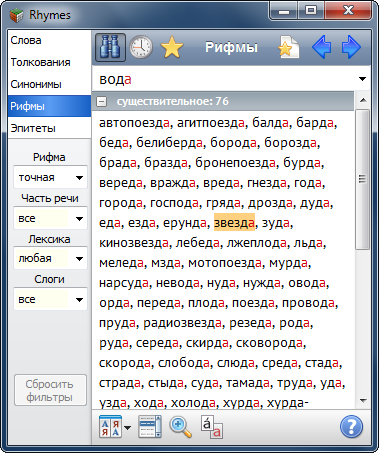Click the word провода
Screen dimensions: 379x453
309,303
